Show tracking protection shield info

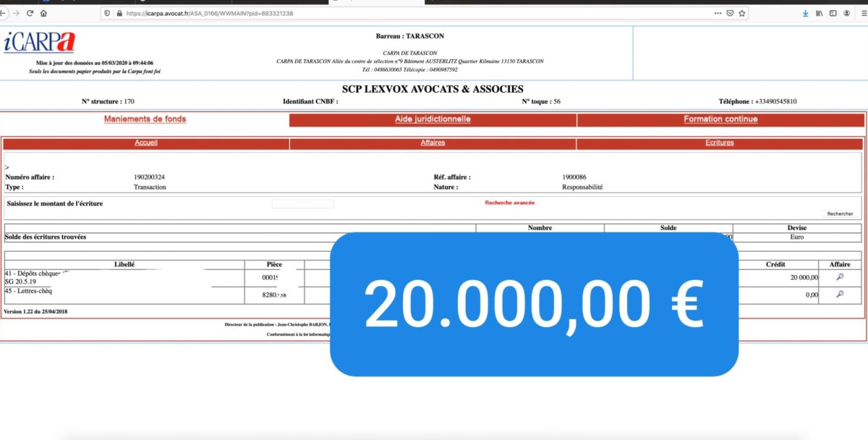click(107, 13)
